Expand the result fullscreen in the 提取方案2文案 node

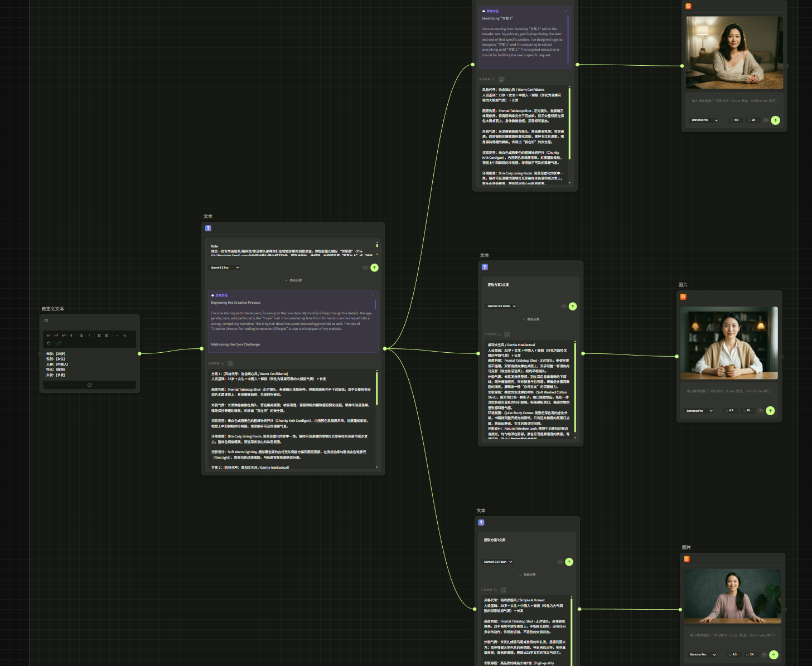pyautogui.click(x=507, y=334)
